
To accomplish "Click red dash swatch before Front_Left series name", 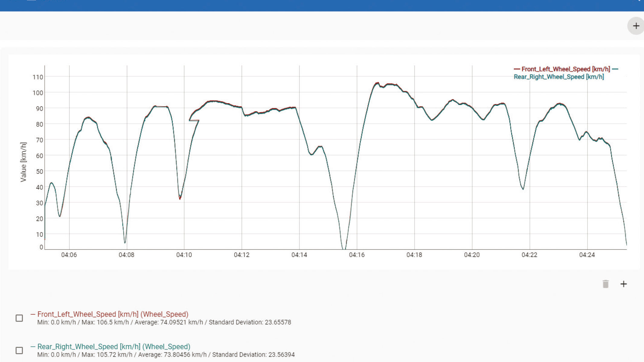I will (33, 314).
